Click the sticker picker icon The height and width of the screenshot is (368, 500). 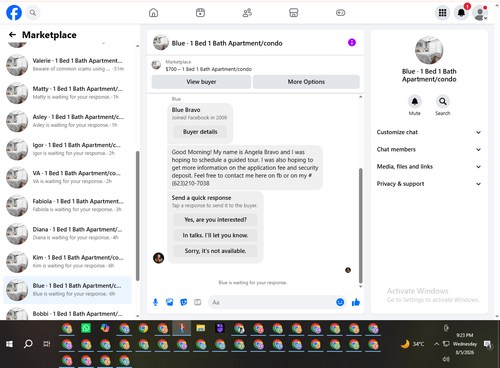[x=184, y=302]
